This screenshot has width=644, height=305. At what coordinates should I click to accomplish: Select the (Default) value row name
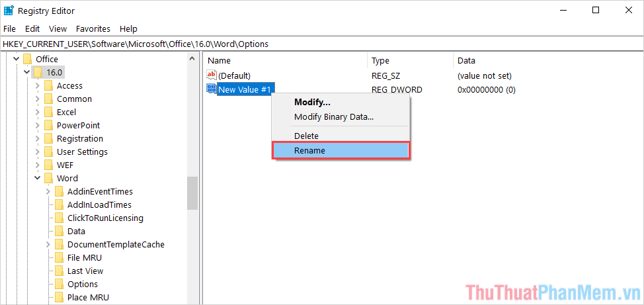point(234,75)
